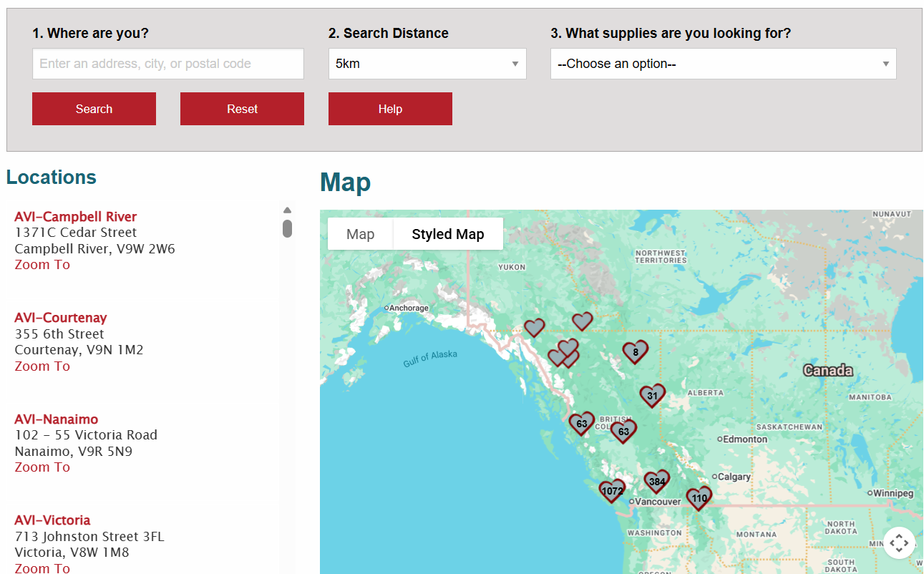Switch to the Map view tab

point(360,234)
